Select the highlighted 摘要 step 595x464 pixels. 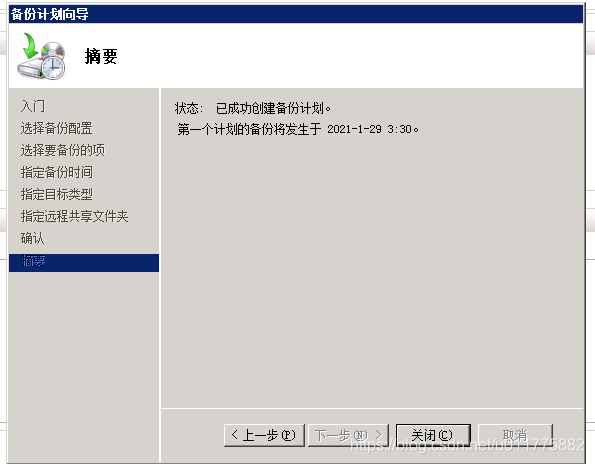84,263
